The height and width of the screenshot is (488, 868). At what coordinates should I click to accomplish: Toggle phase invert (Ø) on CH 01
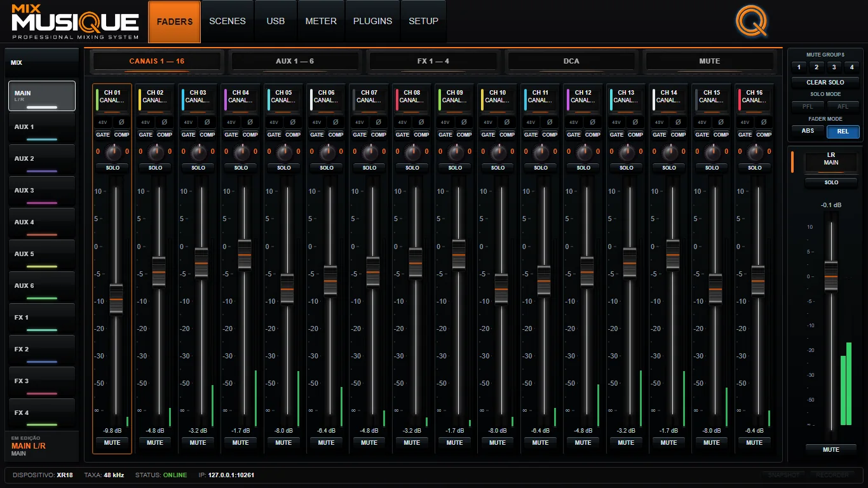pyautogui.click(x=121, y=122)
